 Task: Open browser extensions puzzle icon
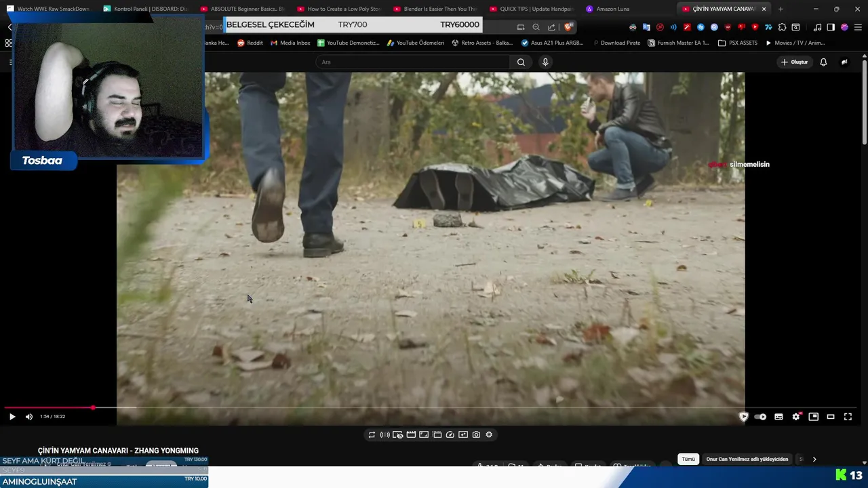782,27
